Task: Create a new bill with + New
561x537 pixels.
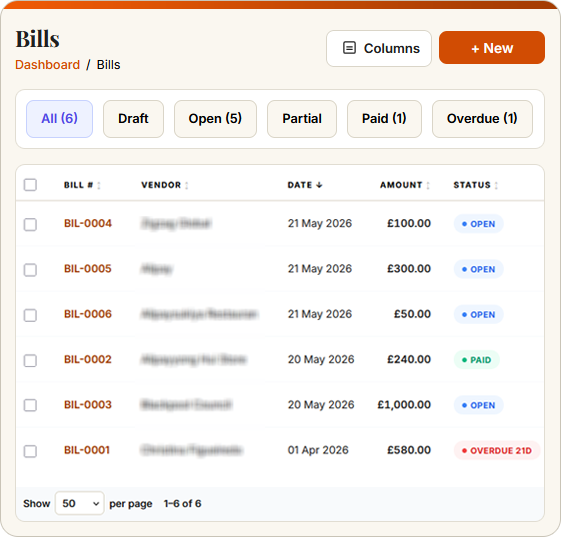Action: click(x=492, y=48)
